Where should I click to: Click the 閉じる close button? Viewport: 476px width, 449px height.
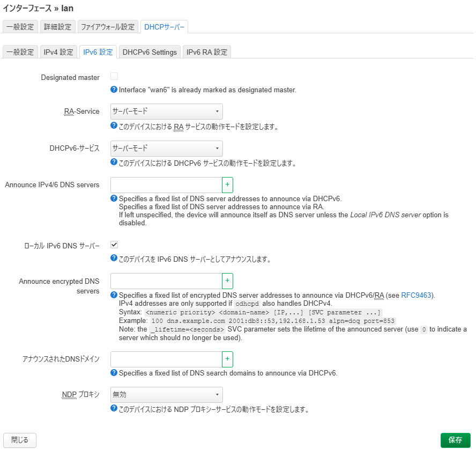(x=20, y=440)
